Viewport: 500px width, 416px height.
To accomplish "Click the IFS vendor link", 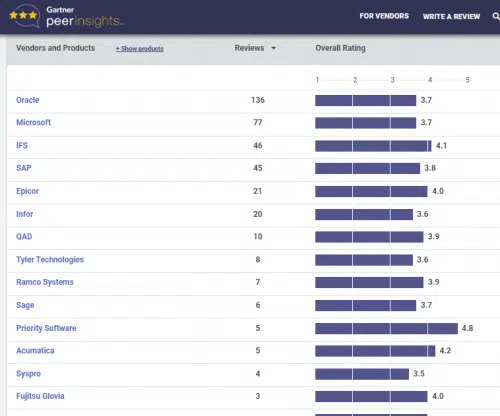I will click(x=22, y=145).
